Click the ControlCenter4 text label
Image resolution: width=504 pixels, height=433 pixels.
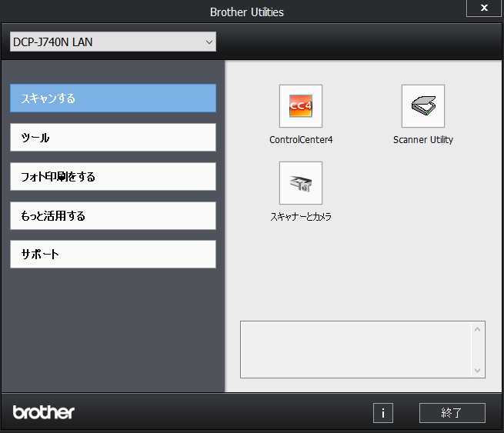(301, 140)
